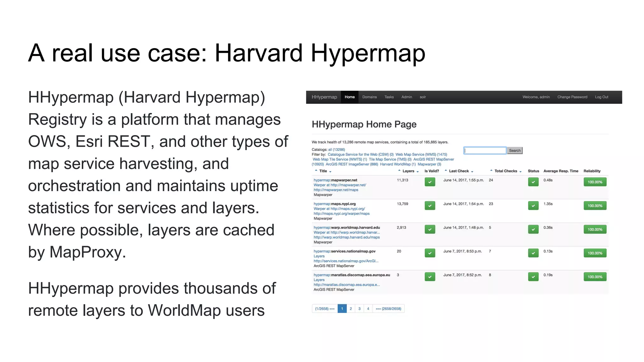Click 100.00% reliability badge for maratlas.discomap

click(x=595, y=277)
